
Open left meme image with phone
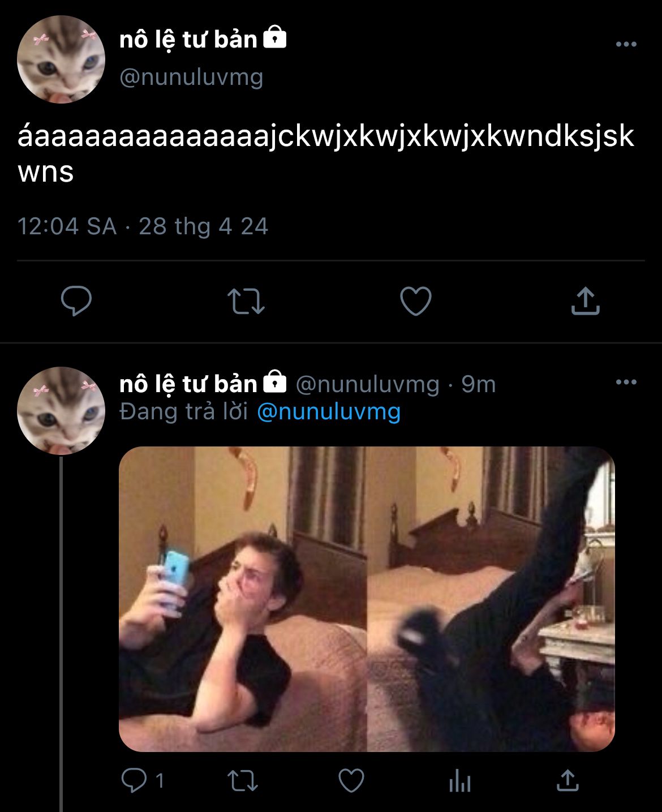(243, 599)
